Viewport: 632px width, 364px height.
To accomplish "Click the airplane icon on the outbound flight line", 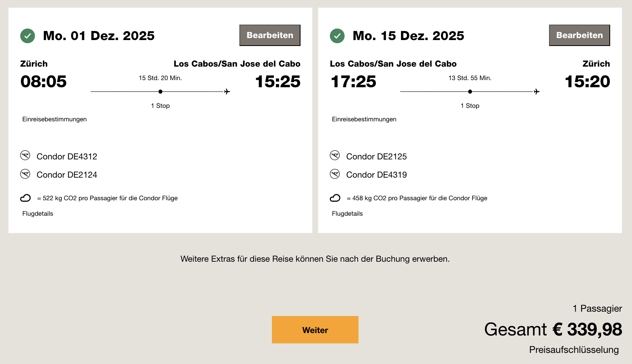I will 227,92.
